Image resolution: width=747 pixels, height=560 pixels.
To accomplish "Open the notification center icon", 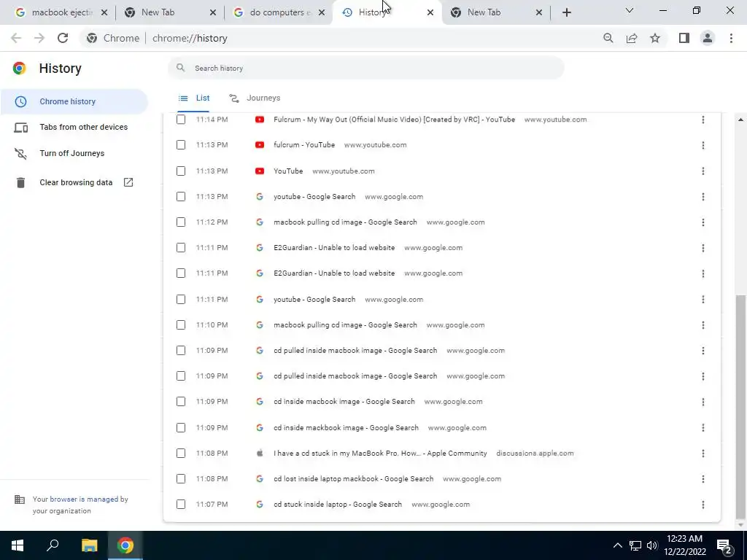I will click(x=724, y=546).
